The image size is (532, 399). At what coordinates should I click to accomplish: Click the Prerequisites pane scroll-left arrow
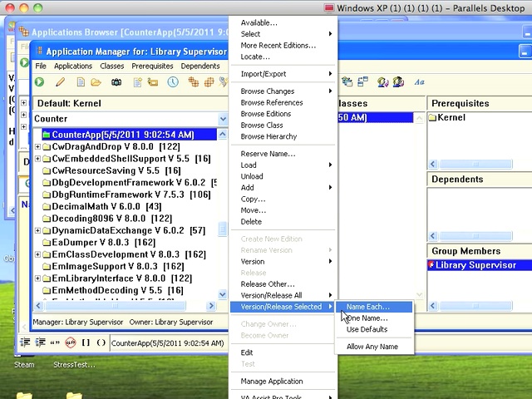tap(432, 165)
